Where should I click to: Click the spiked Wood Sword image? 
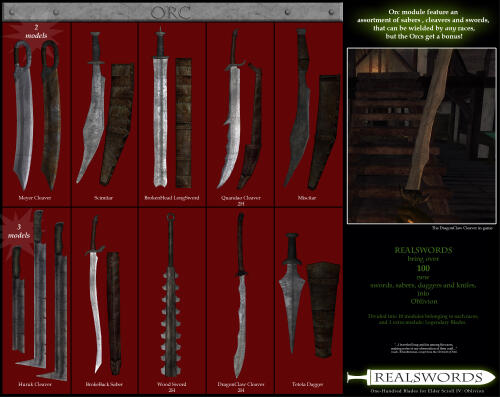tap(171, 295)
